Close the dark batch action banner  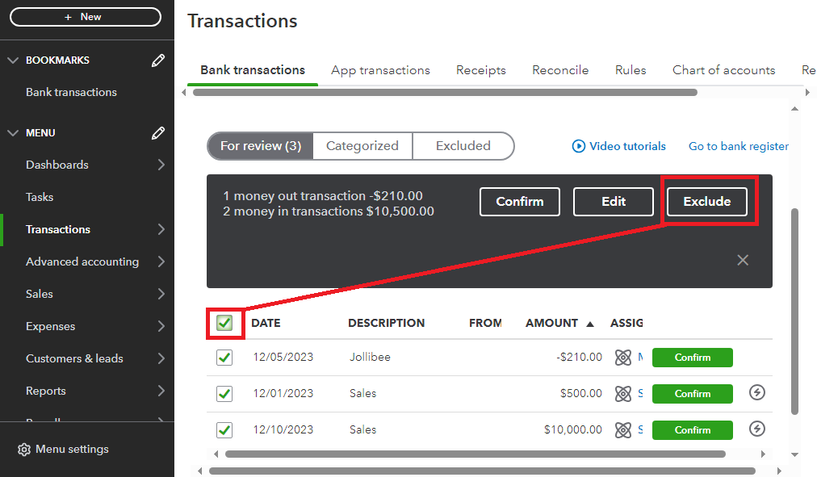pos(743,260)
